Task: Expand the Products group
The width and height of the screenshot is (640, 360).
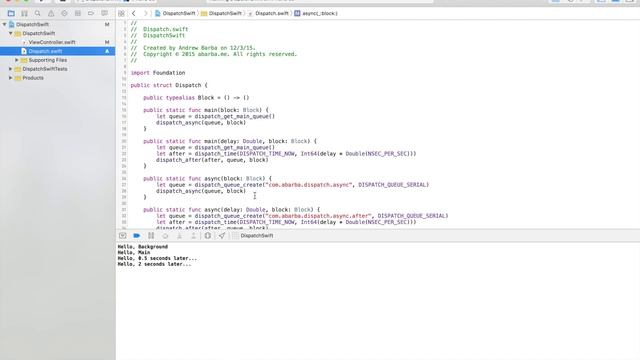Action: (x=11, y=78)
